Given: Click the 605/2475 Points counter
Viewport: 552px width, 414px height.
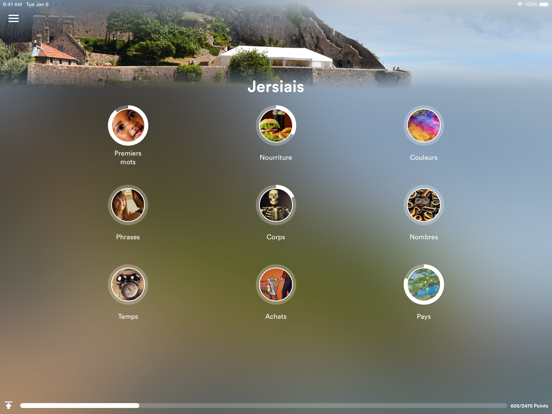Looking at the screenshot, I should [529, 406].
